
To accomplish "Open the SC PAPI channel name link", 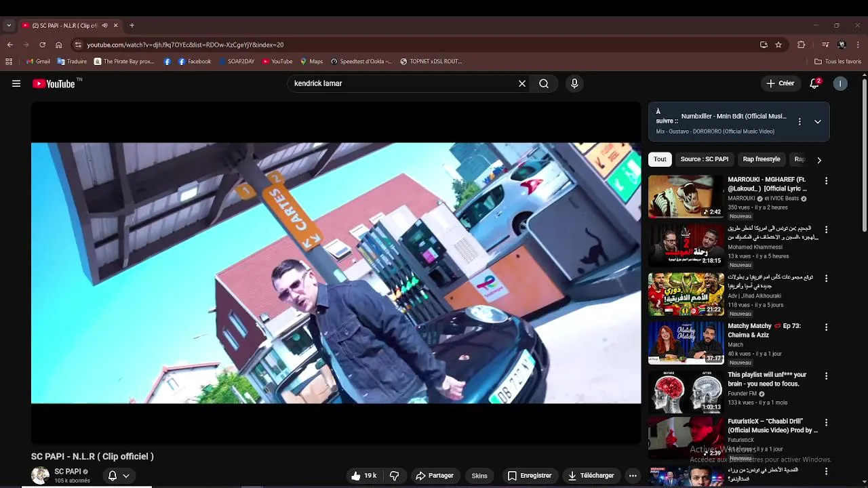I will (x=67, y=472).
